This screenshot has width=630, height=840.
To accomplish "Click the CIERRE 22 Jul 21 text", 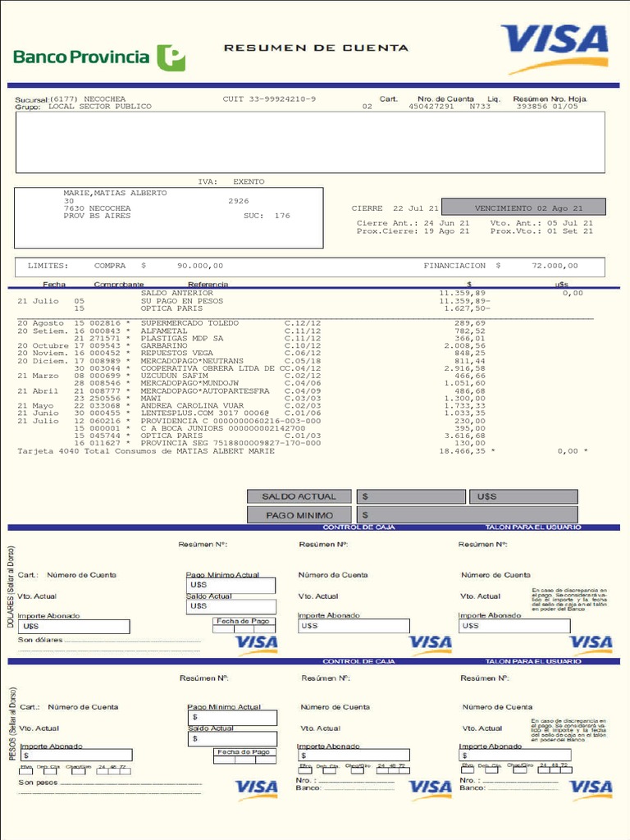I will pyautogui.click(x=395, y=208).
